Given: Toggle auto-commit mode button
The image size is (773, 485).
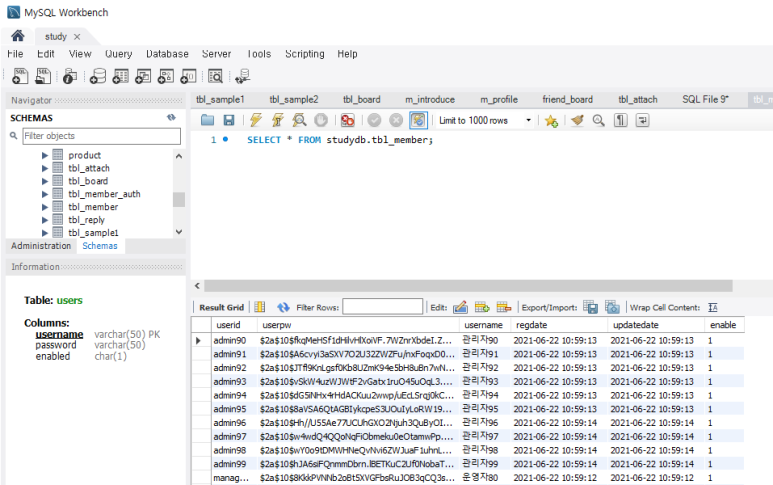Looking at the screenshot, I should coord(418,120).
